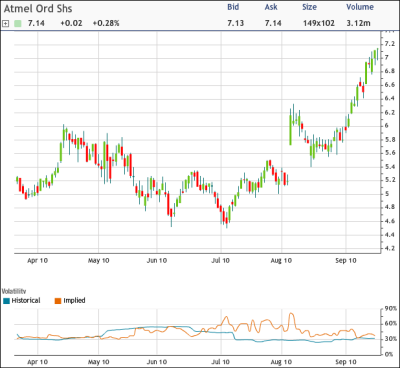Click the 0% volatility axis label
Screen dimensions: 400x368
pos(389,354)
